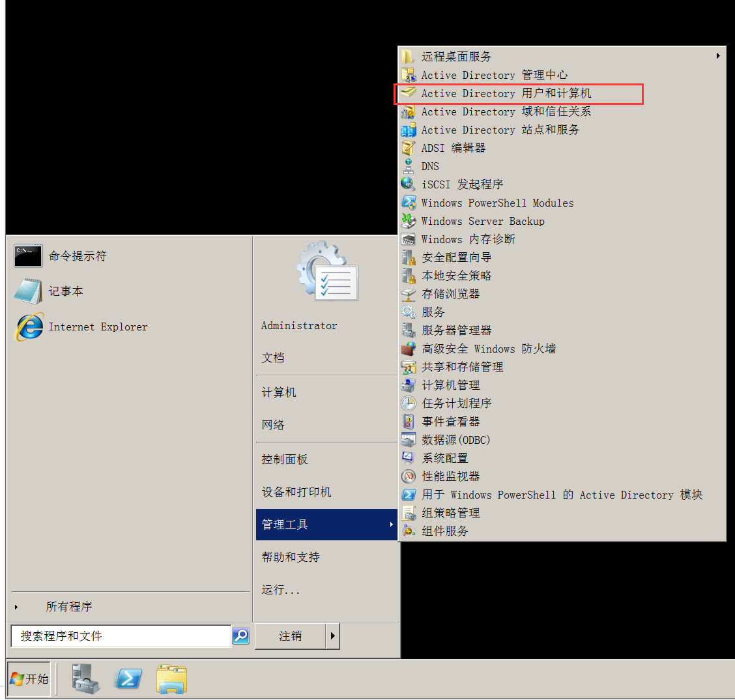Click the 开始 Start button
The image size is (735, 700).
pos(29,678)
